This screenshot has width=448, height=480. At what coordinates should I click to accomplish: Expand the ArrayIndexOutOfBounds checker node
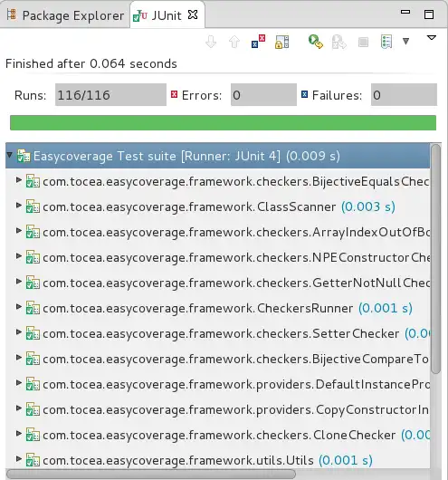[19, 231]
